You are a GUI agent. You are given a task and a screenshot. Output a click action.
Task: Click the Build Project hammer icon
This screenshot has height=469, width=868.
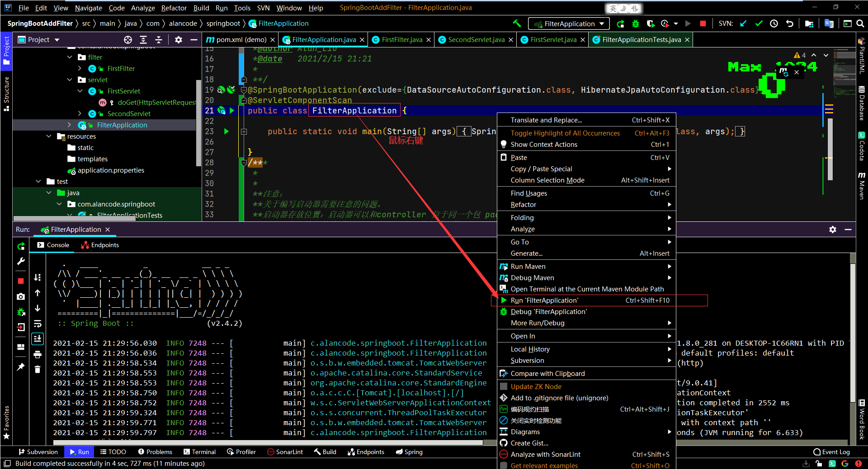517,23
